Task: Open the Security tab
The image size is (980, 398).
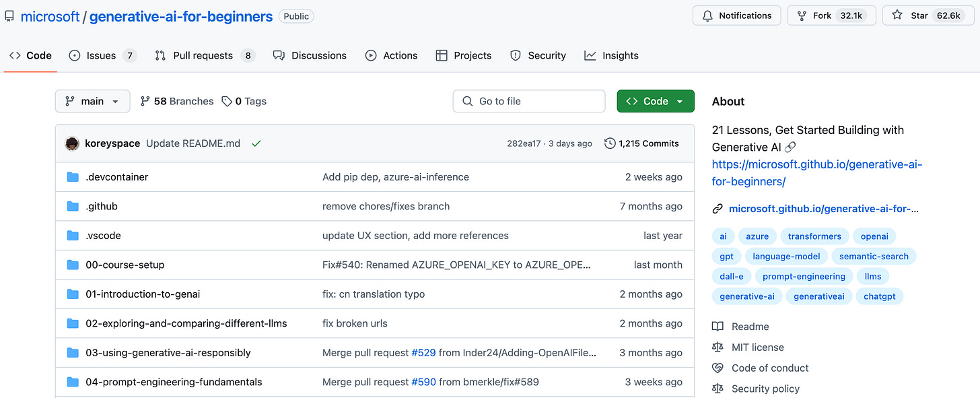Action: click(538, 56)
